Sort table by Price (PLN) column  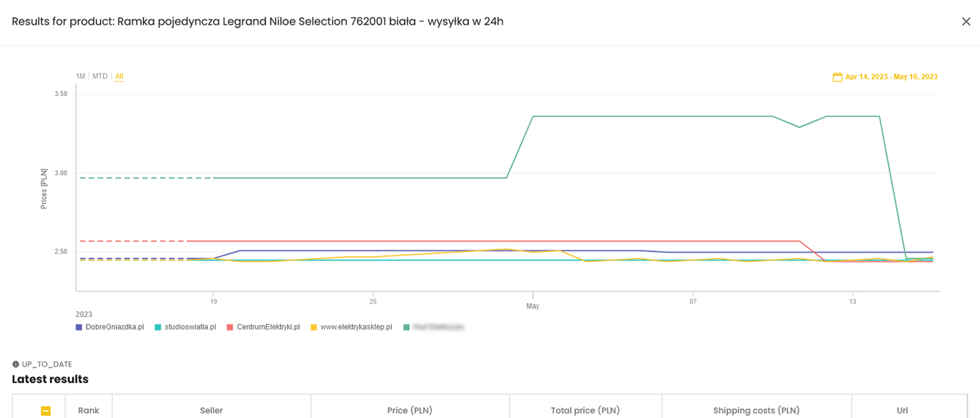tap(410, 410)
